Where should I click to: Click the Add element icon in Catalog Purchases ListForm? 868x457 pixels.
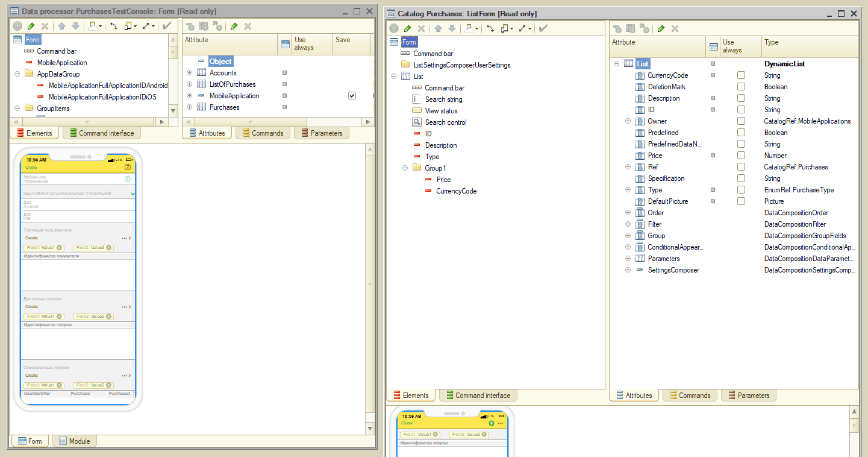(393, 28)
